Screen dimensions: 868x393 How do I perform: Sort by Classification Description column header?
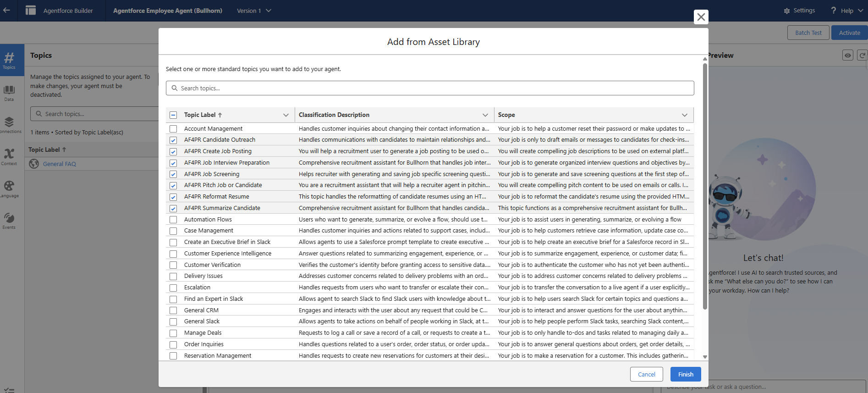click(x=334, y=115)
